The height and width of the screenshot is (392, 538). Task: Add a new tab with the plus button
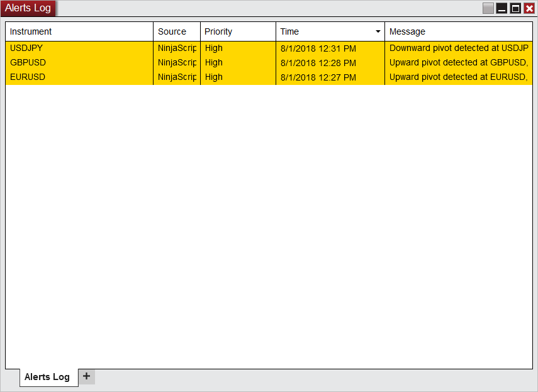[x=87, y=376]
